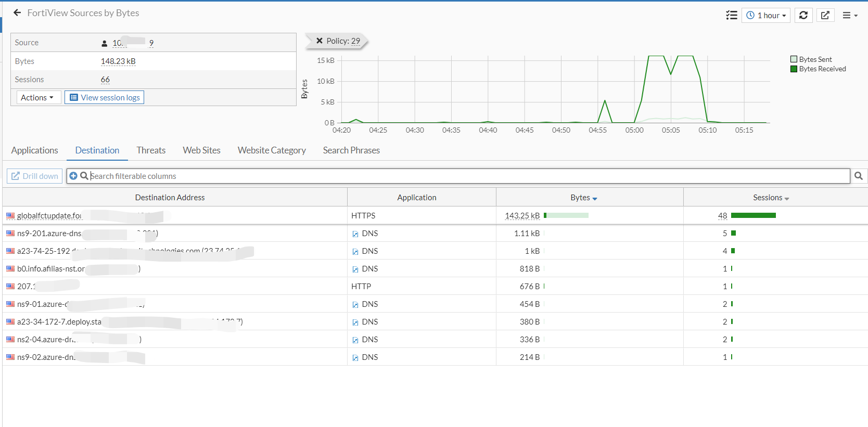Switch to the Applications tab
The image size is (868, 427).
35,150
